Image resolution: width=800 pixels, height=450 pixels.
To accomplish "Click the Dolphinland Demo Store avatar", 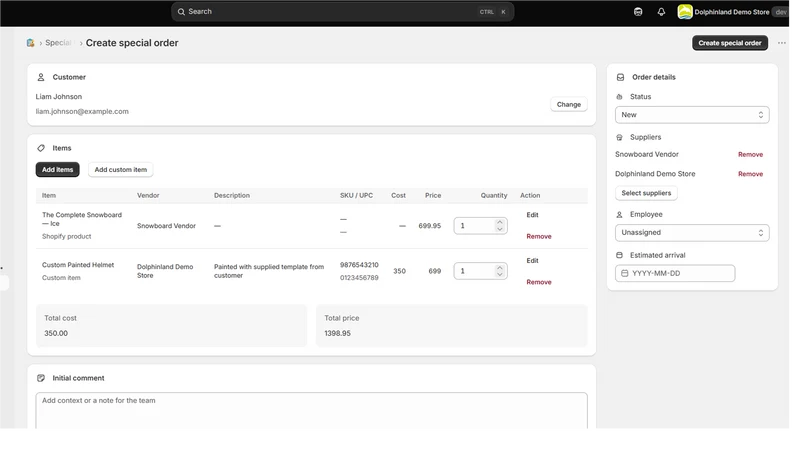I will [685, 12].
